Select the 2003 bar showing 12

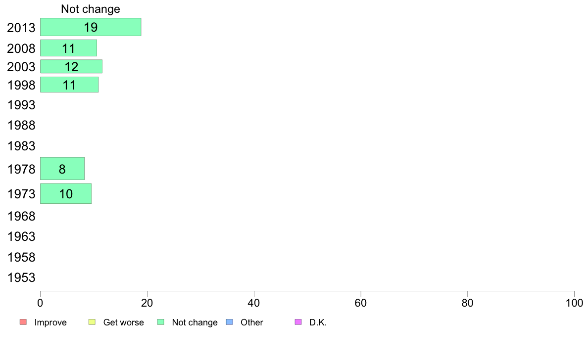pyautogui.click(x=71, y=66)
